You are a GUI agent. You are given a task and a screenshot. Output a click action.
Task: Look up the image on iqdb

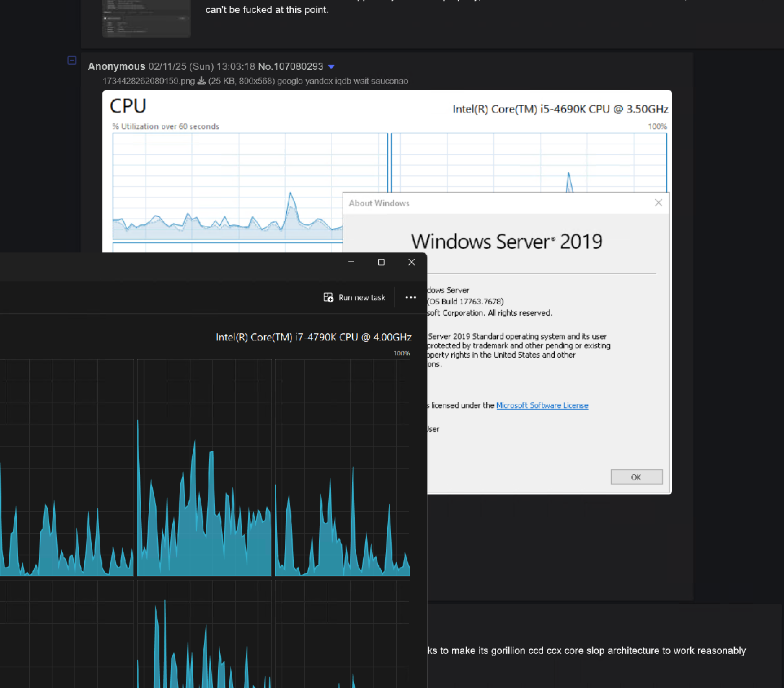click(341, 81)
